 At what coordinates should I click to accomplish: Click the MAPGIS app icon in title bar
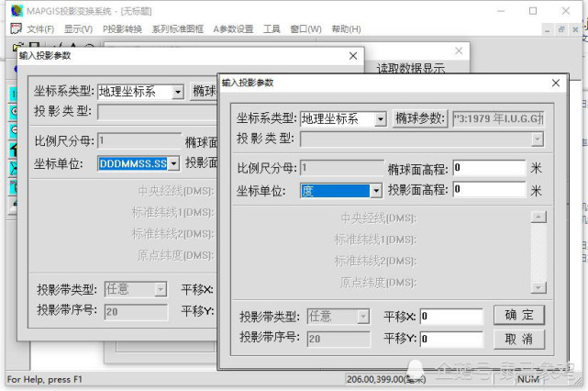pos(17,10)
